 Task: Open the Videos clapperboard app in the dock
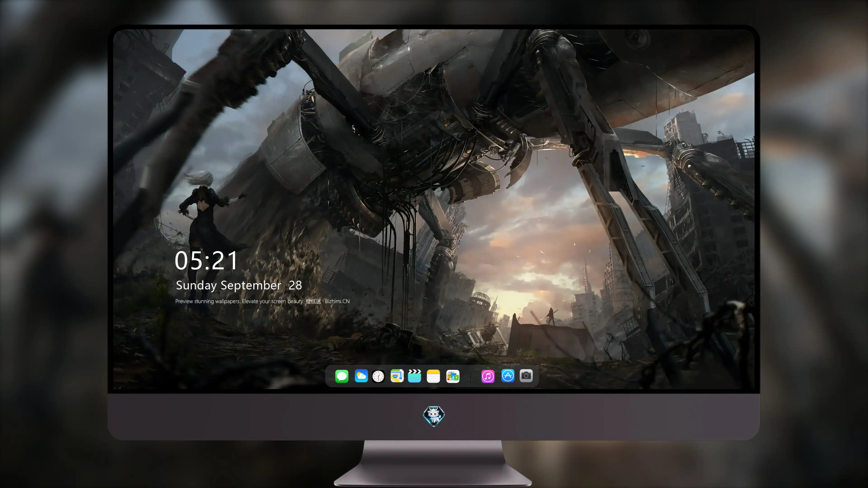[415, 376]
